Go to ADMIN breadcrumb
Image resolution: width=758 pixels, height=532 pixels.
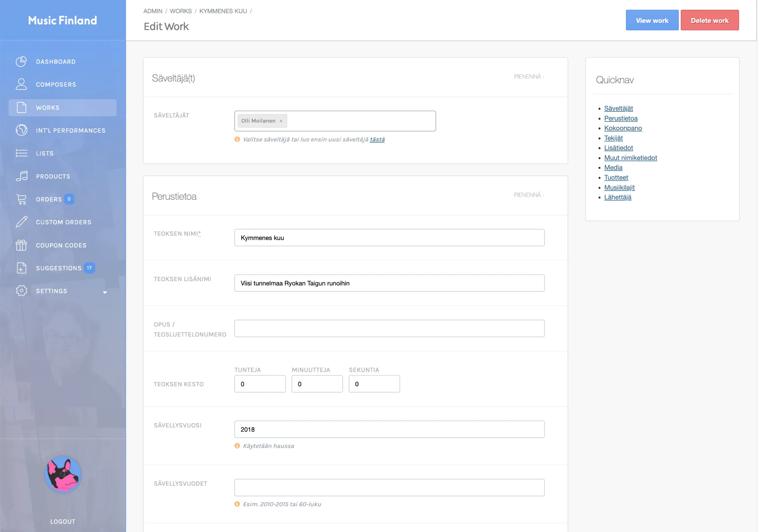click(153, 11)
